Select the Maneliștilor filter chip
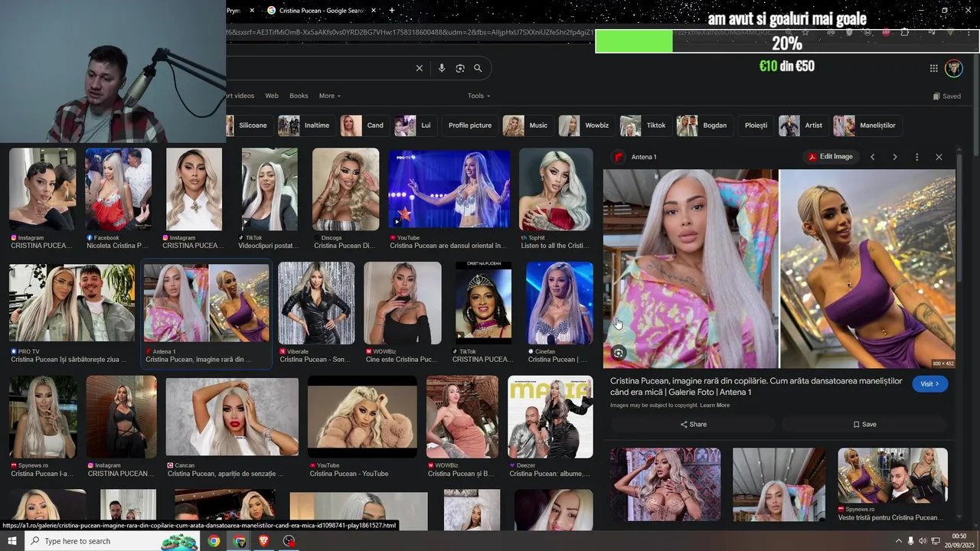 pyautogui.click(x=867, y=126)
